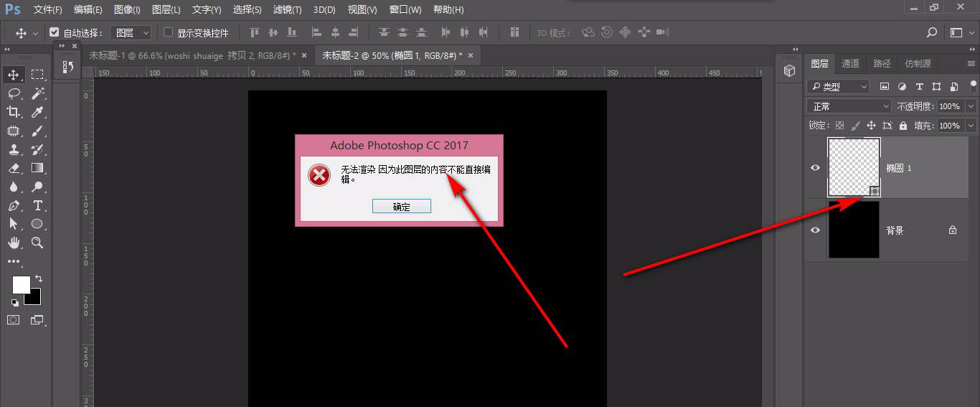The image size is (980, 407).
Task: Open the workspace switcher dropdown
Action: point(961,32)
